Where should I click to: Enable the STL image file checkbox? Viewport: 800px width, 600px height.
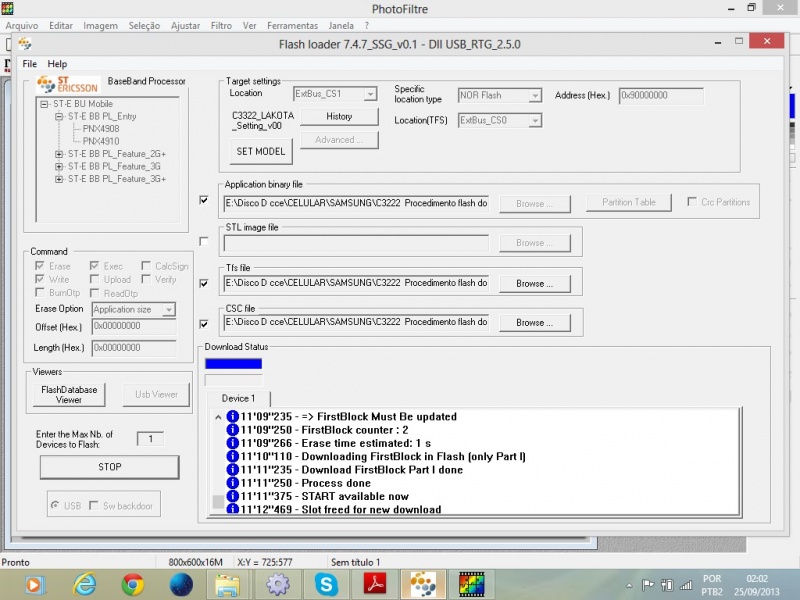tap(204, 241)
